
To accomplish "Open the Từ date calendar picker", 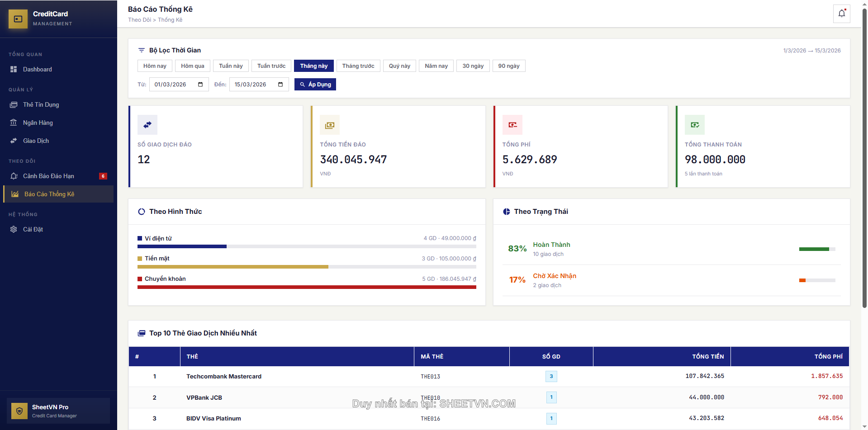I will [200, 85].
